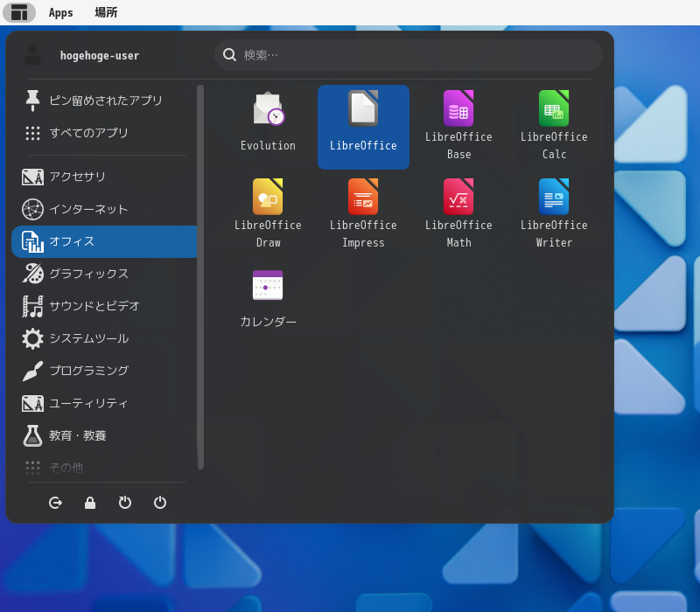
Task: Lock the screen with padlock icon
Action: pos(90,503)
